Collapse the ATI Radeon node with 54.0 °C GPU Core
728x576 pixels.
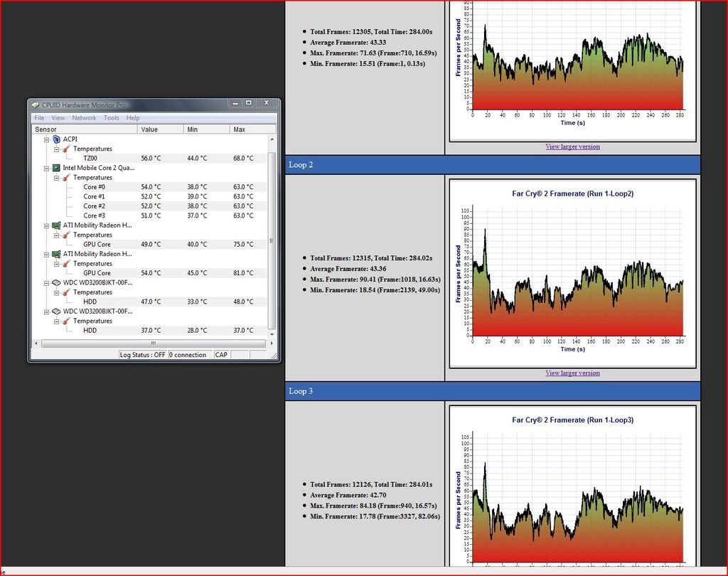point(46,255)
